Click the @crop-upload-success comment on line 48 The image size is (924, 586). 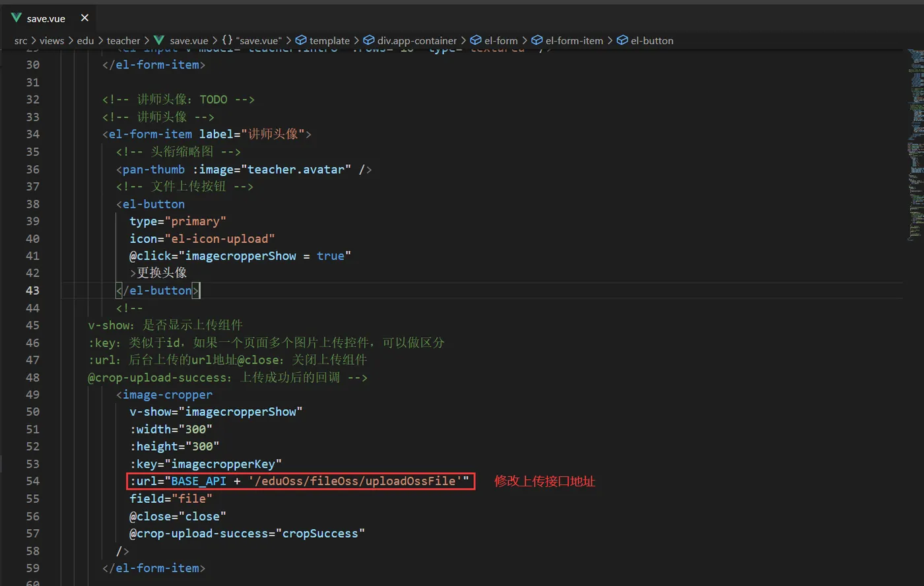point(228,377)
